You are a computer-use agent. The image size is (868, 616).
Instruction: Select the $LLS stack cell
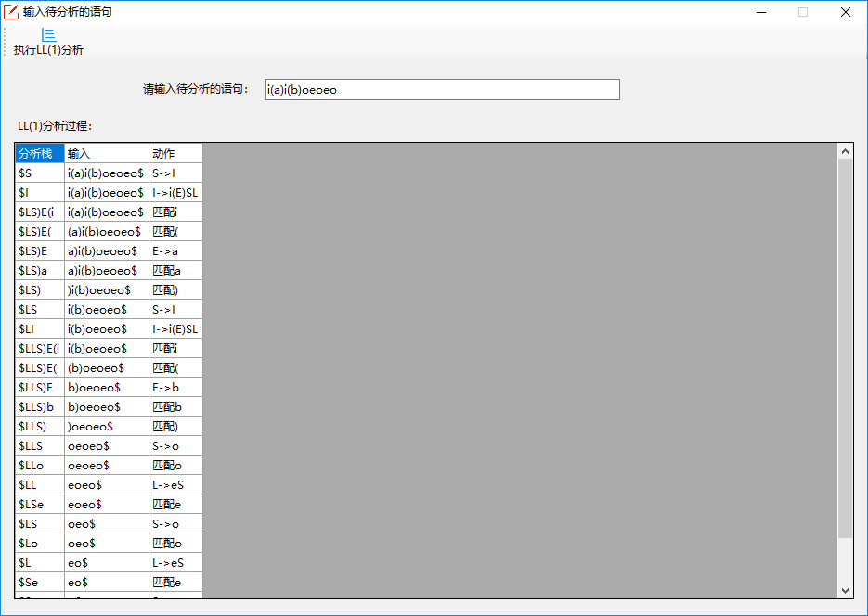(x=40, y=445)
